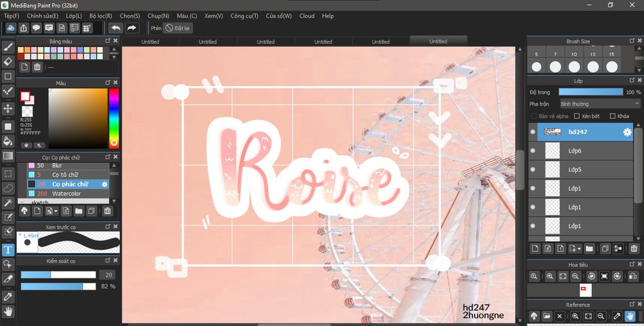
Task: Open the Tệp(F) menu
Action: click(11, 16)
